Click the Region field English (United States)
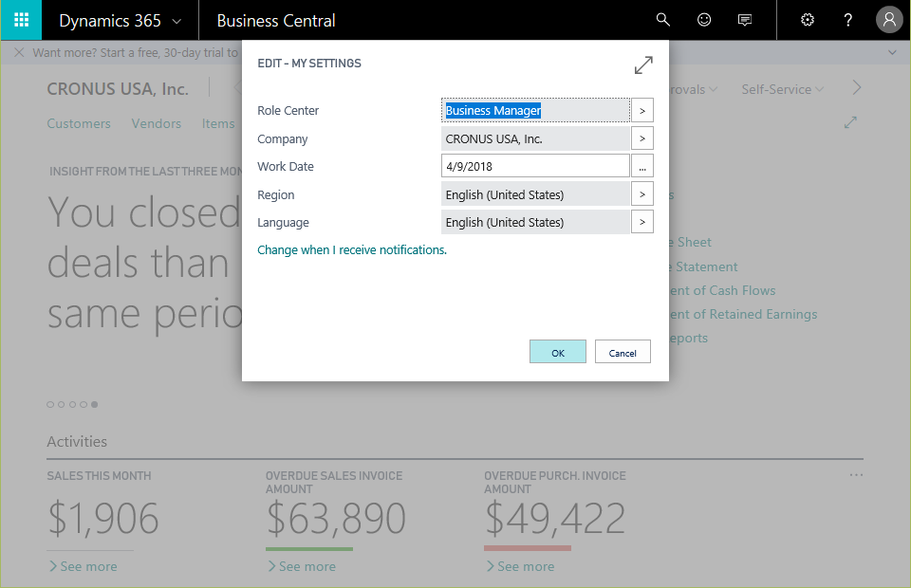The image size is (911, 588). [535, 194]
